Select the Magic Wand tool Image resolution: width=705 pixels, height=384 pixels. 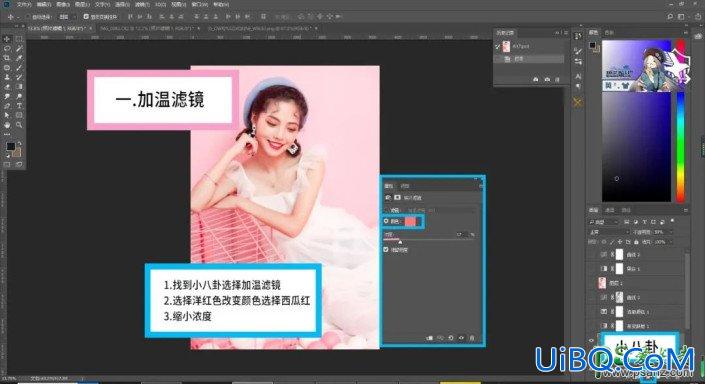point(19,49)
